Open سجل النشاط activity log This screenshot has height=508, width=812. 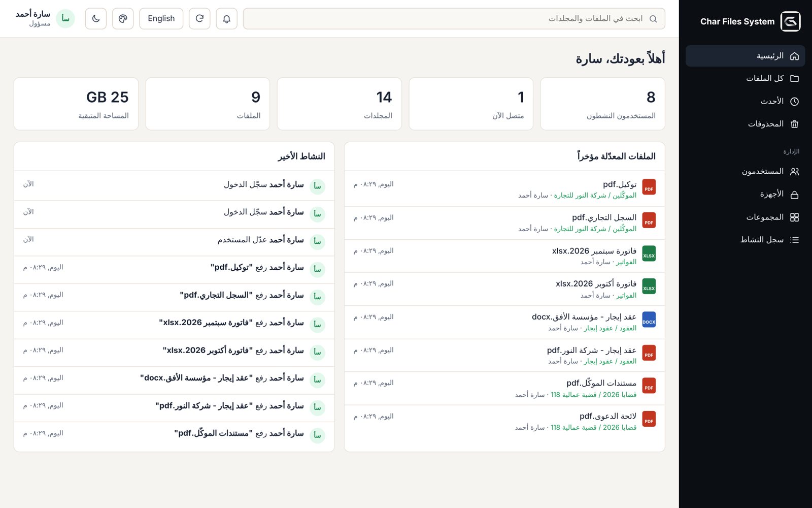click(746, 240)
